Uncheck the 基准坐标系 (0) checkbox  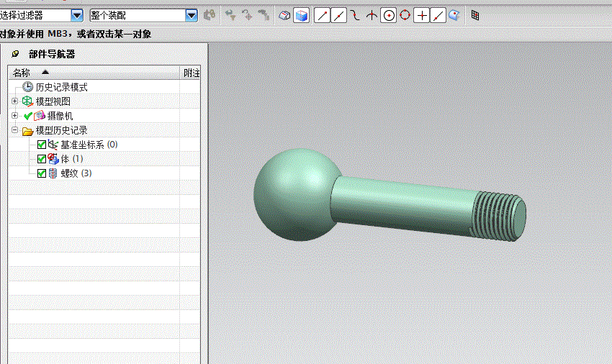click(x=42, y=145)
